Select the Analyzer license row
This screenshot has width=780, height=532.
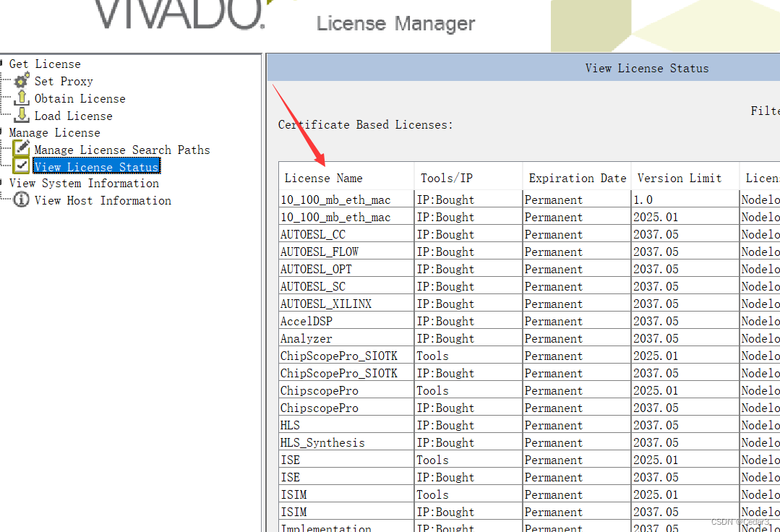pyautogui.click(x=529, y=338)
